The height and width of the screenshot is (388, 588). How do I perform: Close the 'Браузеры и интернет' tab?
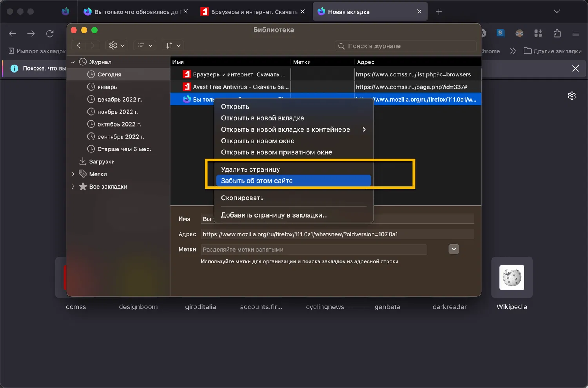[303, 12]
